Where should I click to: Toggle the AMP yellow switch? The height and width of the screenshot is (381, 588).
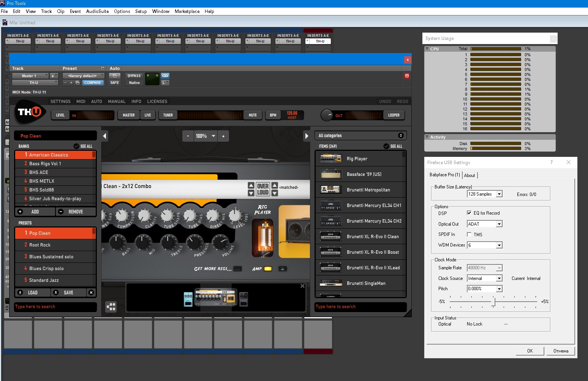pos(268,269)
